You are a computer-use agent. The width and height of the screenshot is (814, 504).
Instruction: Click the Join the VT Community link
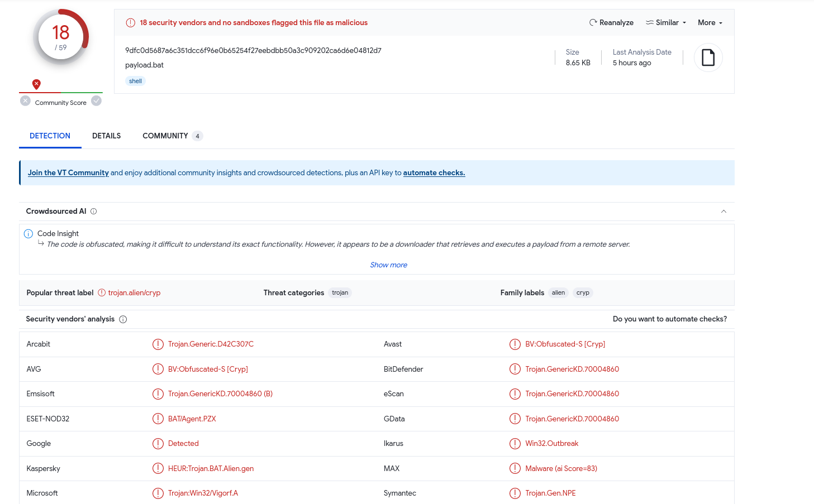[x=68, y=172]
